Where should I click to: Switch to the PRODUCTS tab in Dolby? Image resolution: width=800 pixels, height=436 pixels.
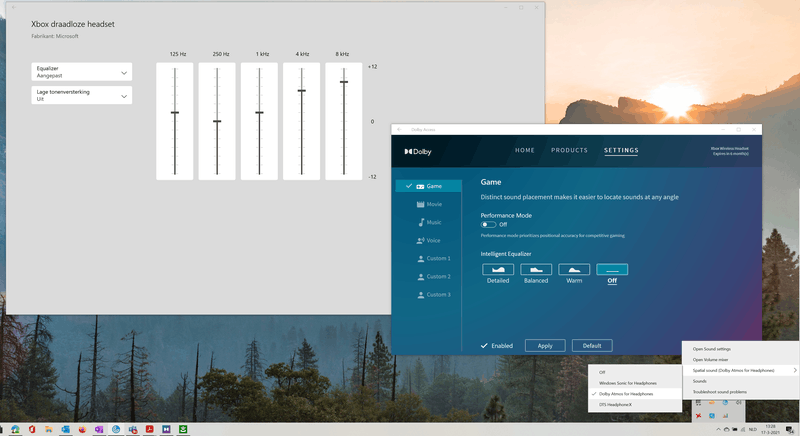(569, 150)
